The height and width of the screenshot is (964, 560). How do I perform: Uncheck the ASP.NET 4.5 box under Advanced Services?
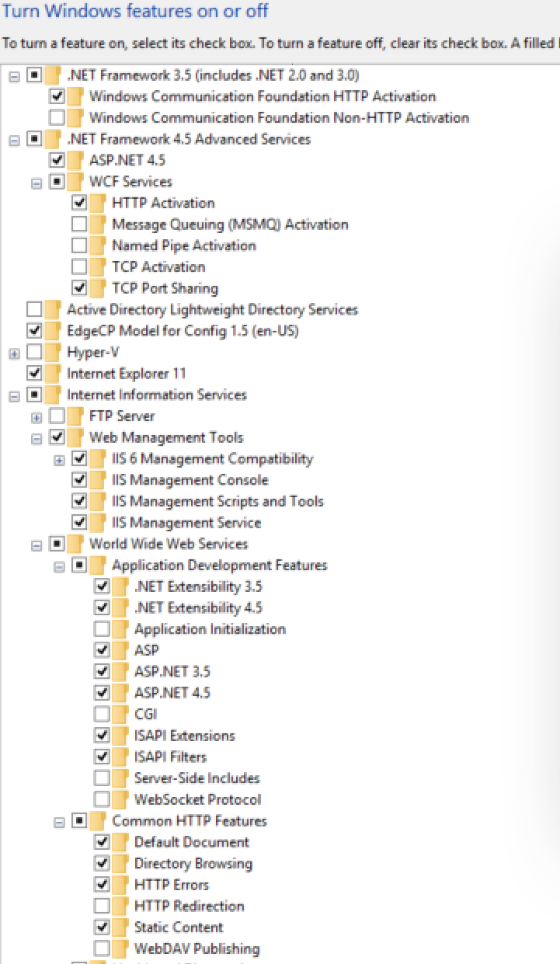point(57,161)
